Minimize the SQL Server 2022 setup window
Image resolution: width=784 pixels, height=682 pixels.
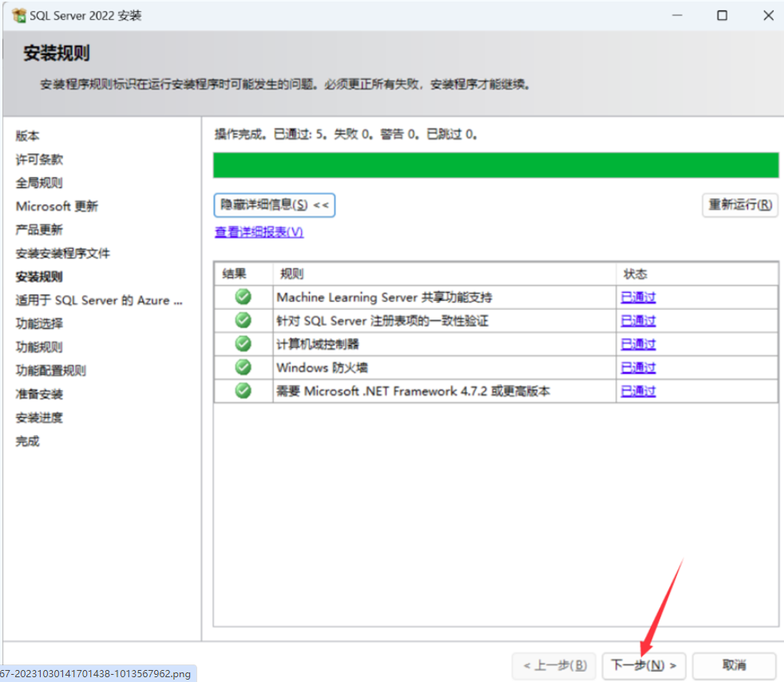click(677, 15)
